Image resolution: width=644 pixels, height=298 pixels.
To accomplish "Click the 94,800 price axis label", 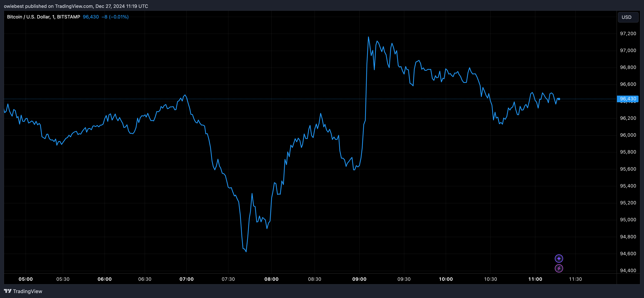I will 628,237.
